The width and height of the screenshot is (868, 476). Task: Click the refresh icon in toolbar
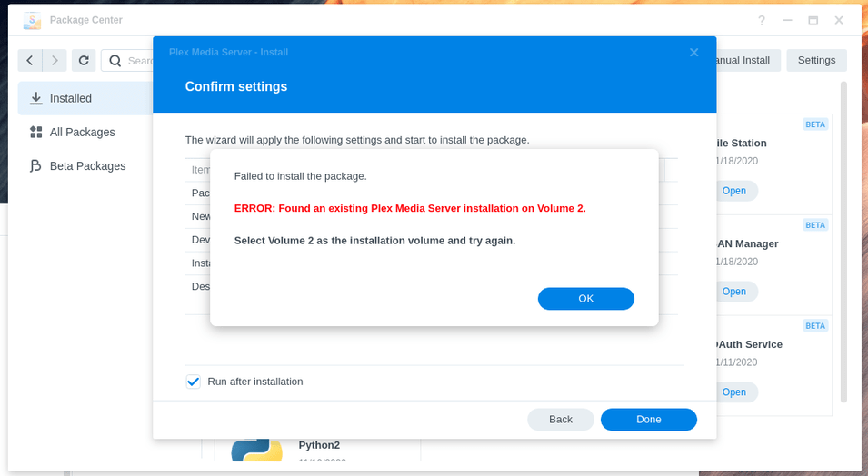point(84,61)
